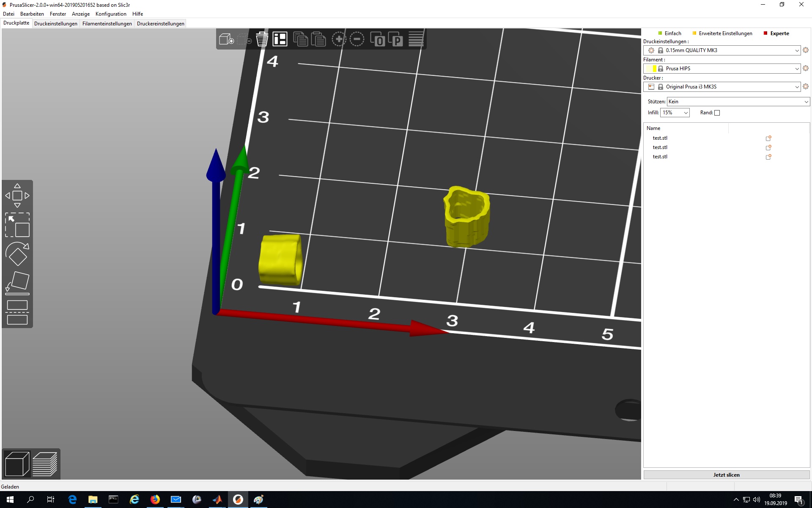812x508 pixels.
Task: Click the Arrange objects icon
Action: point(280,39)
